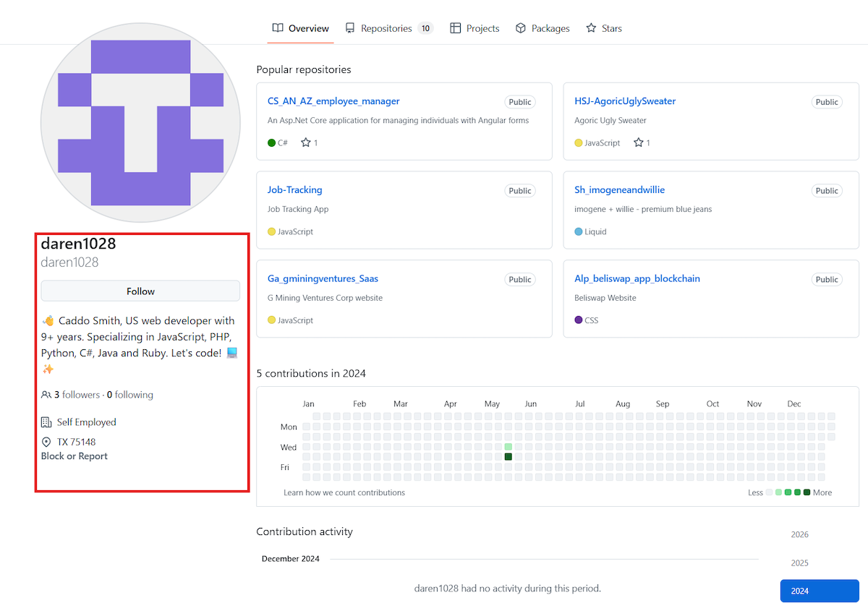Screen dimensions: 868x603
Task: Click Learn how we count contributions
Action: click(x=344, y=492)
